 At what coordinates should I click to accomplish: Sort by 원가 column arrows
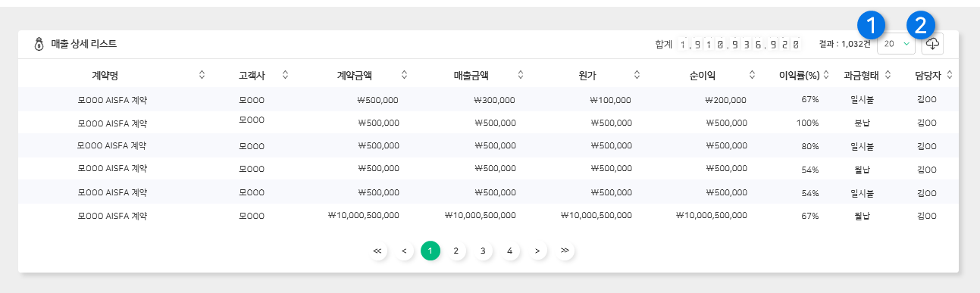[x=637, y=74]
